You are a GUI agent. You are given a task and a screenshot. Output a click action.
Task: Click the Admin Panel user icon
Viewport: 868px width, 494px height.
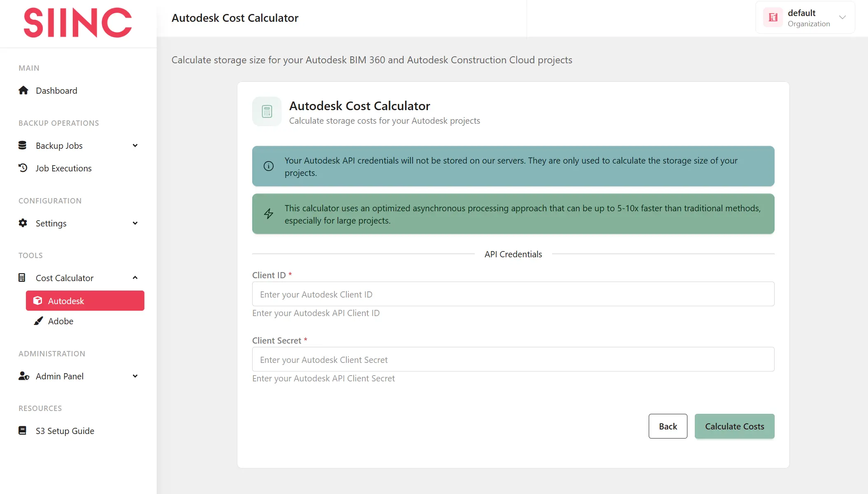pos(23,376)
